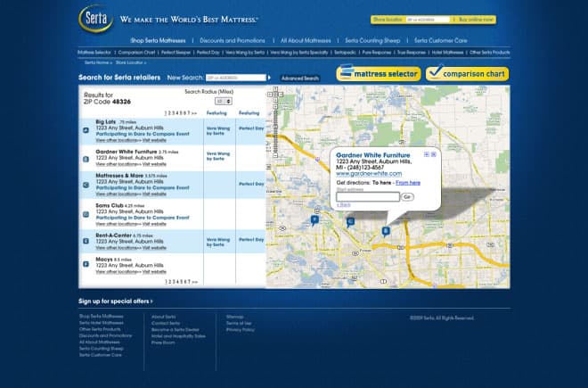The width and height of the screenshot is (588, 388).
Task: Click Visit website link for Macys
Action: [154, 271]
